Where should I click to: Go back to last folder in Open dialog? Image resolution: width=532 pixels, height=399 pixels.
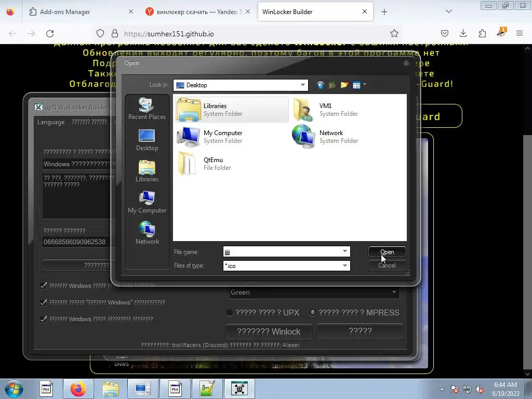(320, 85)
